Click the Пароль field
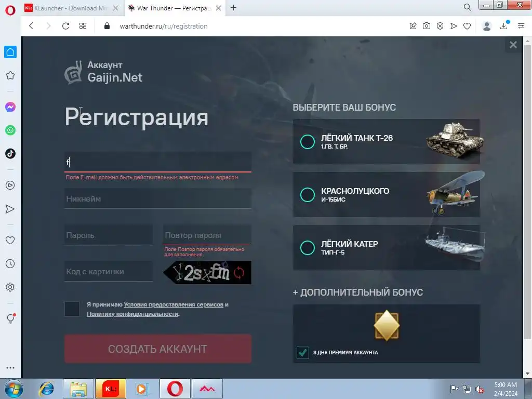The image size is (532, 399). point(109,235)
